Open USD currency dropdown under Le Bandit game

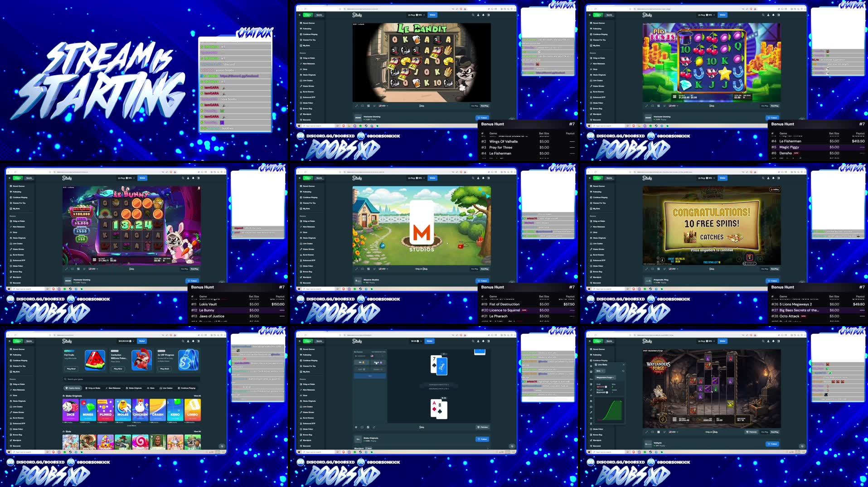(383, 106)
